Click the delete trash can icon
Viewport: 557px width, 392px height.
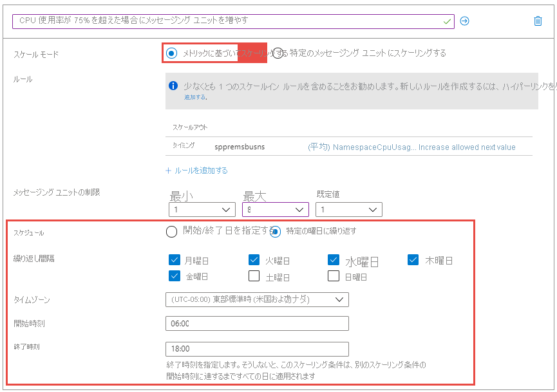(x=538, y=21)
